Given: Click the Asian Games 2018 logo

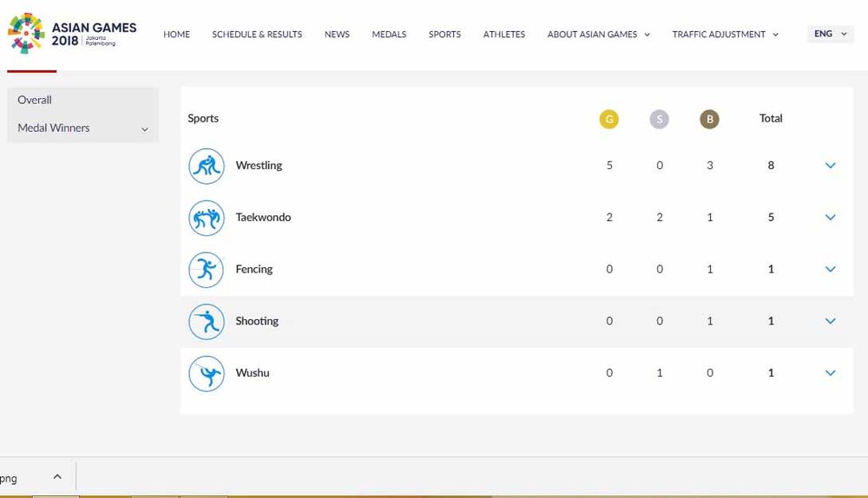Looking at the screenshot, I should 72,34.
